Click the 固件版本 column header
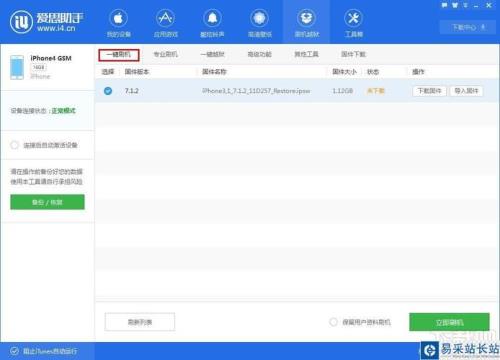The height and width of the screenshot is (360, 500). 137,72
